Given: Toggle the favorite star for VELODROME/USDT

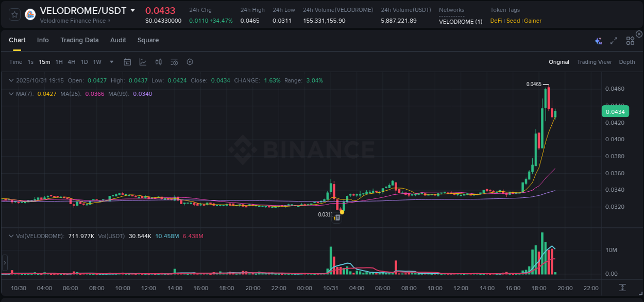Looking at the screenshot, I should tap(14, 14).
